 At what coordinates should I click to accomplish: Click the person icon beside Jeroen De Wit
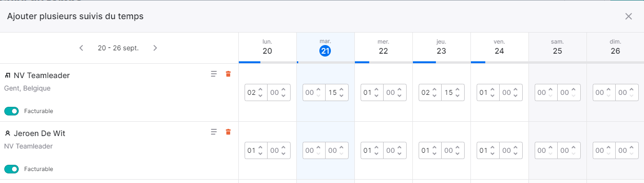click(8, 134)
